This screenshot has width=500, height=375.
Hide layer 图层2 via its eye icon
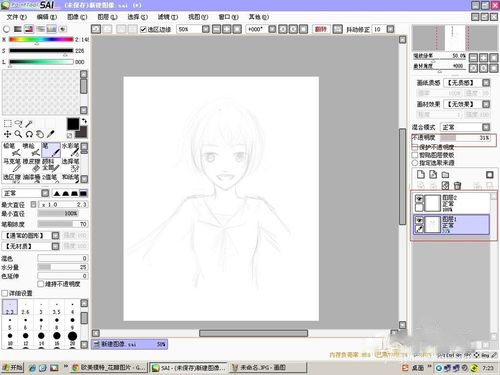419,199
